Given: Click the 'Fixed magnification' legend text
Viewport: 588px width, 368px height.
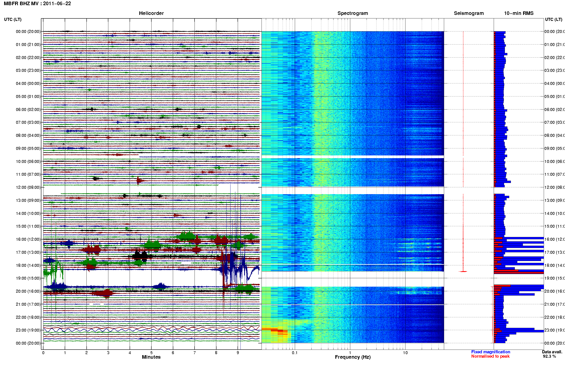Looking at the screenshot, I should (x=491, y=352).
